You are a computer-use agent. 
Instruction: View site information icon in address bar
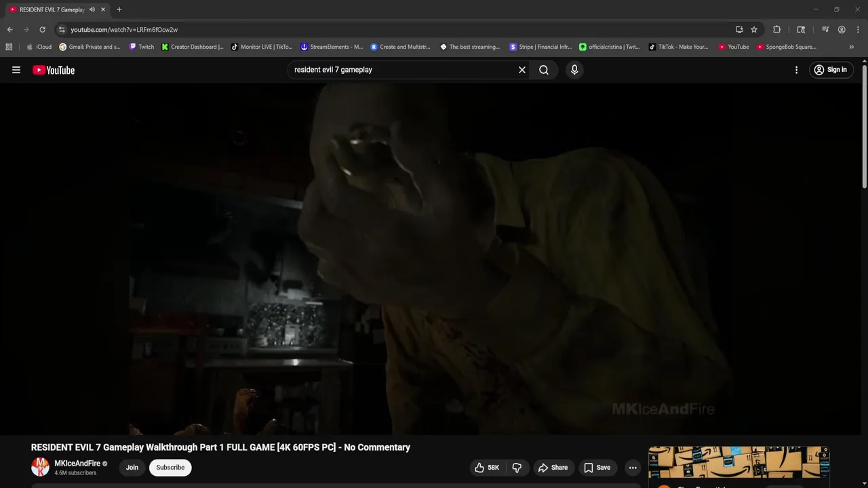tap(62, 30)
